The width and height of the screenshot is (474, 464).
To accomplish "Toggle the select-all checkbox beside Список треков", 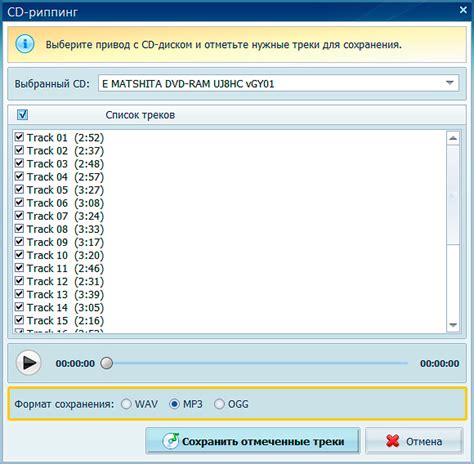I will (22, 115).
